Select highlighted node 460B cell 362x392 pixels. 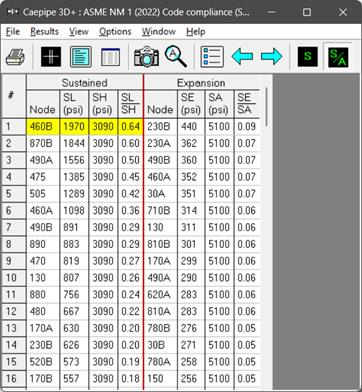43,127
